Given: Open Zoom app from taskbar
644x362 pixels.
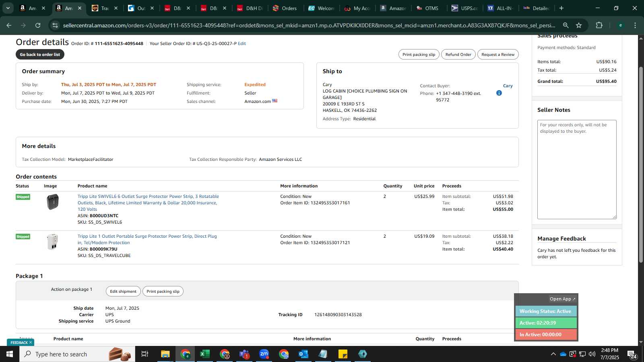Looking at the screenshot, I should (264, 354).
